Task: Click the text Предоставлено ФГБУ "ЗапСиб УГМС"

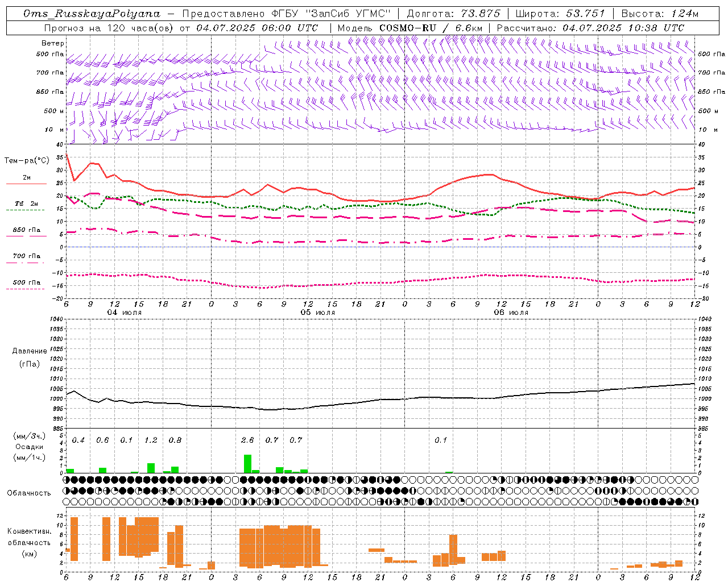Action: pos(287,14)
